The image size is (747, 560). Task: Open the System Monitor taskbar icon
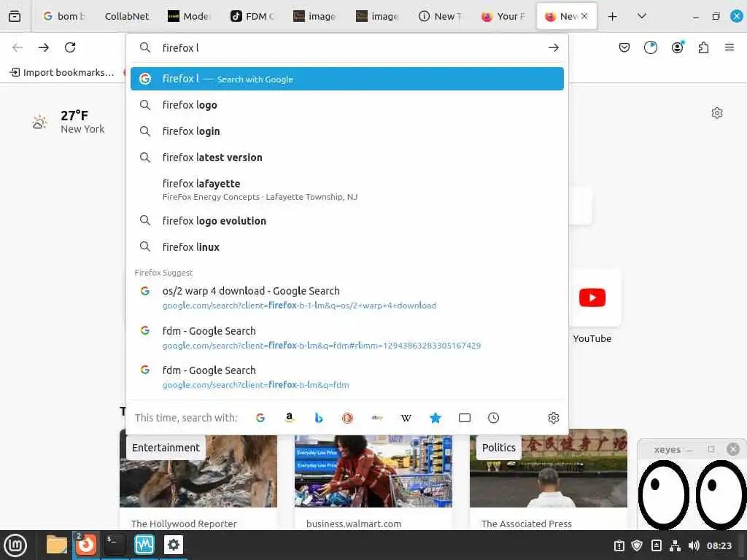pos(144,545)
